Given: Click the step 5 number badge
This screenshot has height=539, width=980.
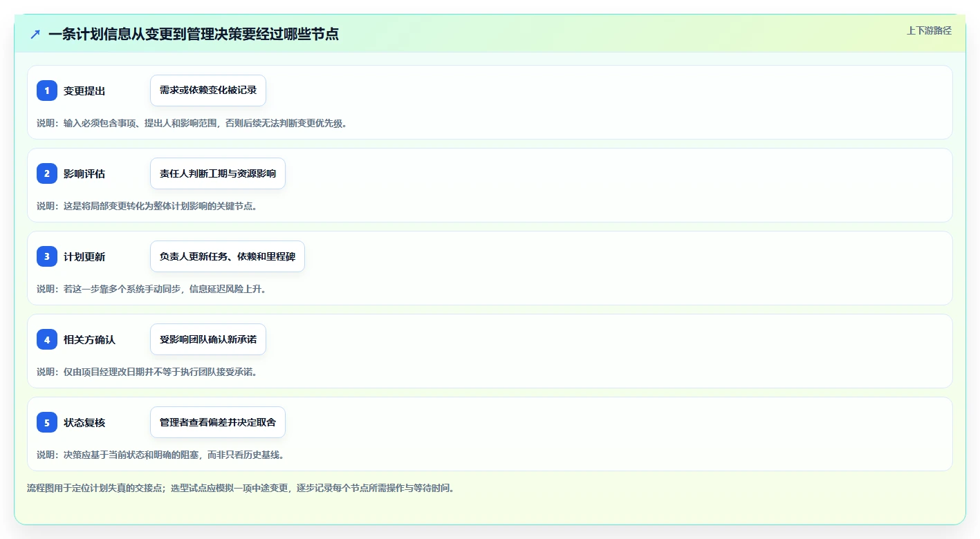Looking at the screenshot, I should [47, 422].
